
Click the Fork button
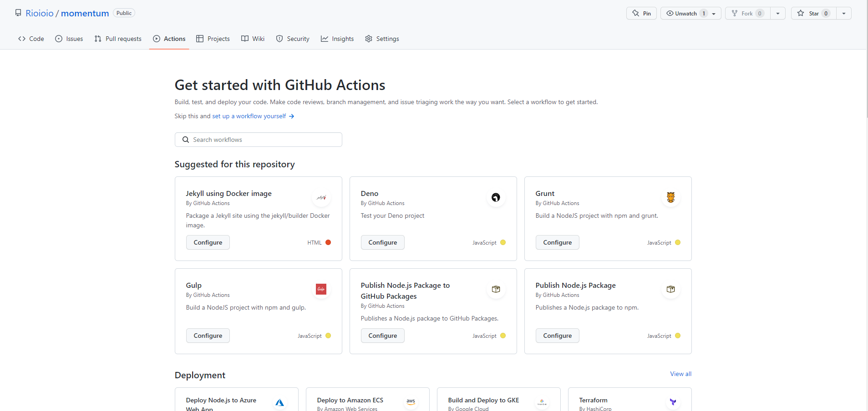point(747,13)
